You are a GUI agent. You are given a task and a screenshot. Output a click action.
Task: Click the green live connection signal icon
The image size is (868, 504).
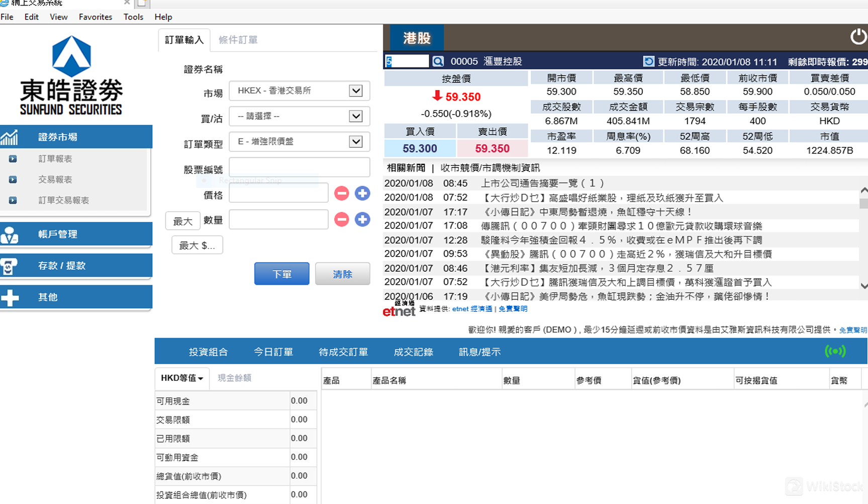pyautogui.click(x=835, y=351)
